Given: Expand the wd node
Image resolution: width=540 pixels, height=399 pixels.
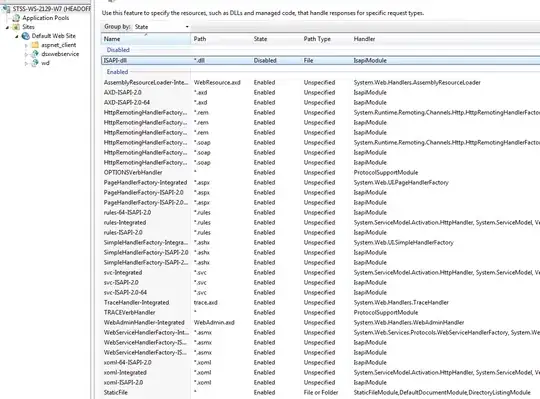Looking at the screenshot, I should (x=26, y=63).
